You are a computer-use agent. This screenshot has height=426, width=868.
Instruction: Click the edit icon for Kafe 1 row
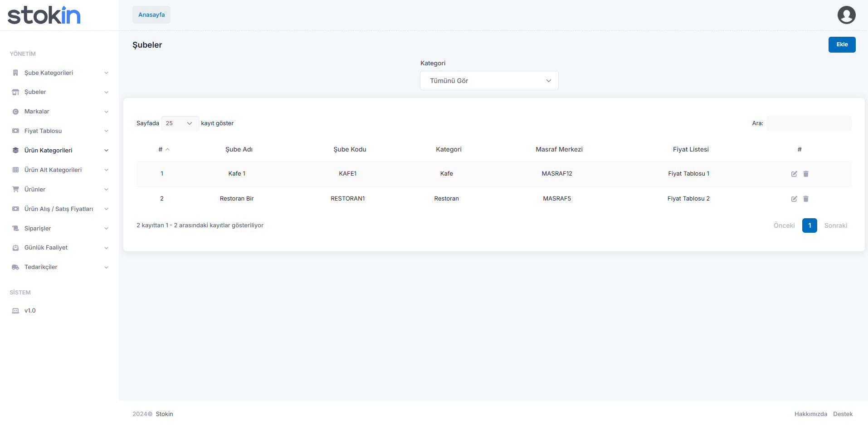click(794, 174)
